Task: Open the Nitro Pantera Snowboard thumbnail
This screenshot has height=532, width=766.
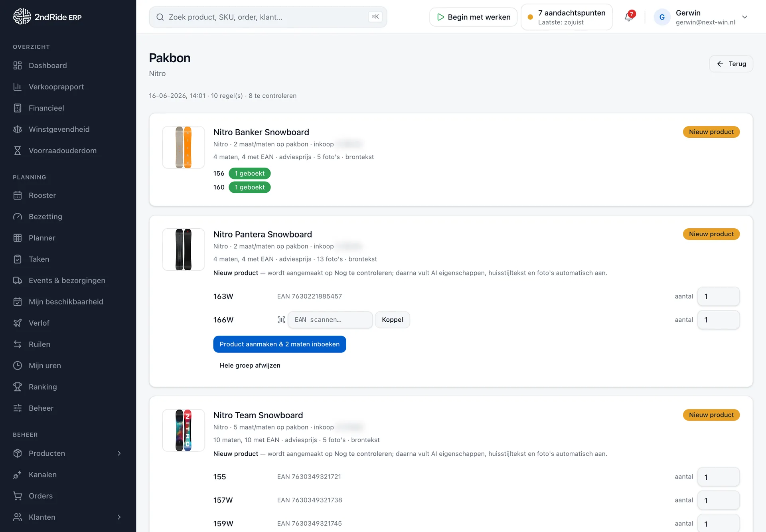Action: pyautogui.click(x=184, y=249)
